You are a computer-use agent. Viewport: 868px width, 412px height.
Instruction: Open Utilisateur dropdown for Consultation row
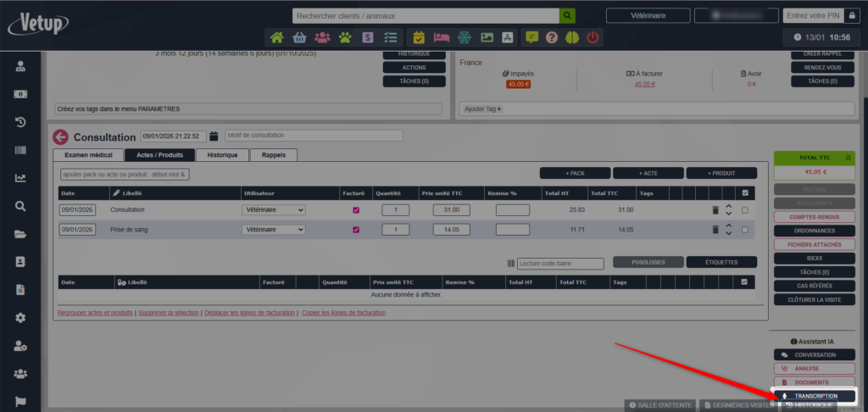pyautogui.click(x=274, y=209)
